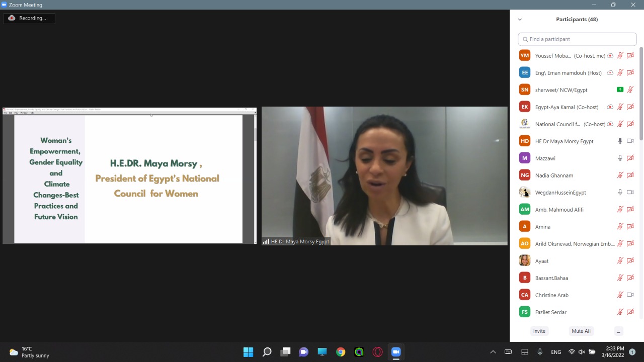Click Mazzawi's crossed-out camera icon

pos(630,158)
